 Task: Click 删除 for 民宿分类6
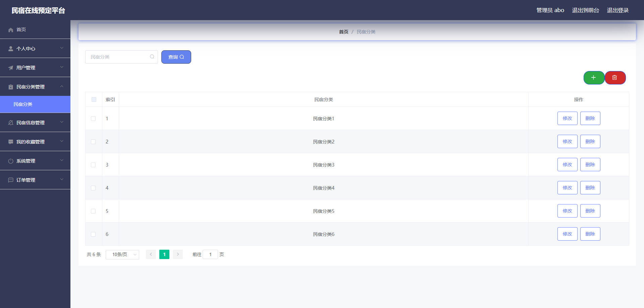(590, 234)
